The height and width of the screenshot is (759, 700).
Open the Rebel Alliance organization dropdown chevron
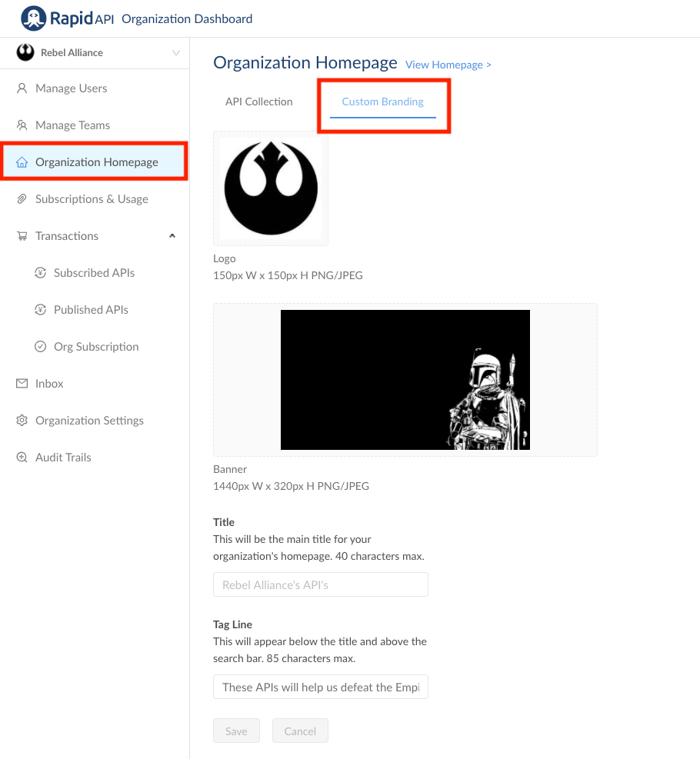[x=175, y=52]
